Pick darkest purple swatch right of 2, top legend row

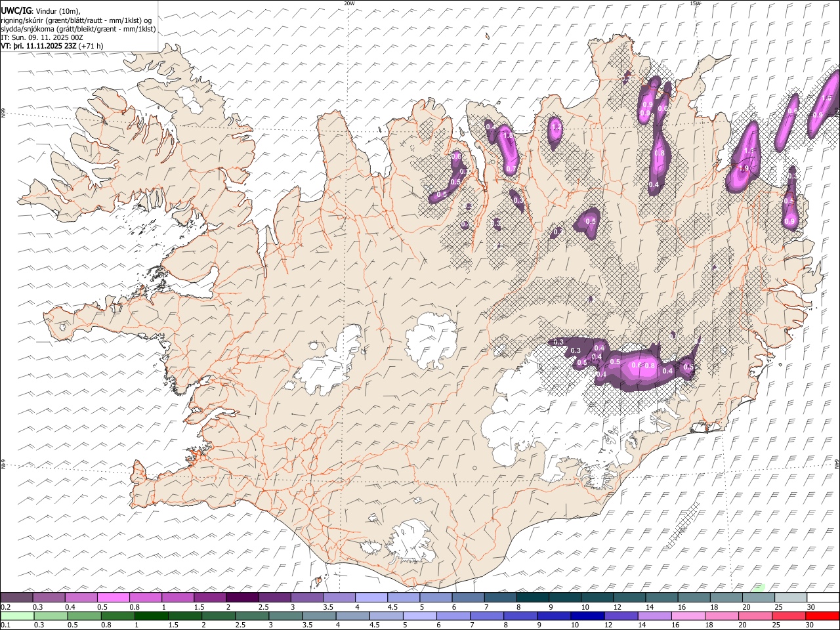tap(241, 598)
